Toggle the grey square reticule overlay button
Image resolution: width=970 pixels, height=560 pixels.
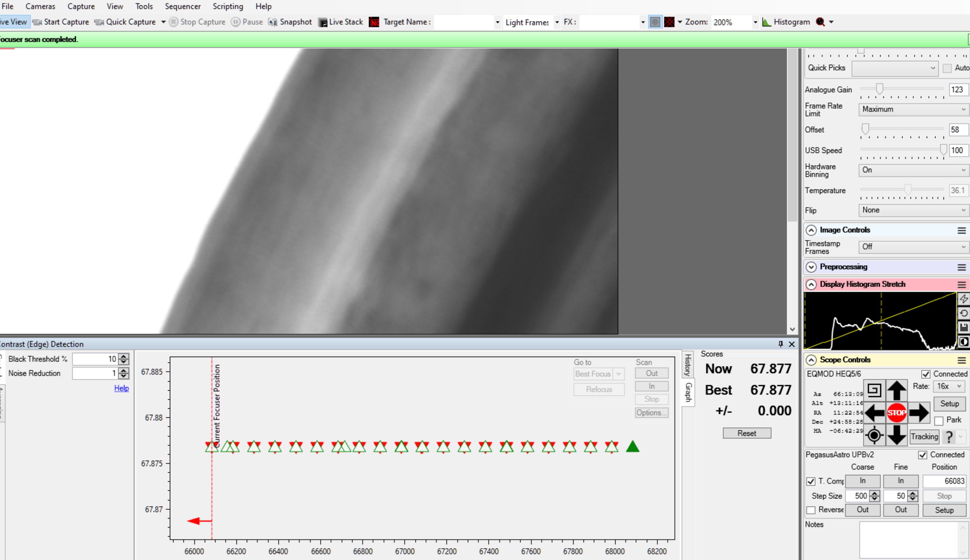[654, 22]
